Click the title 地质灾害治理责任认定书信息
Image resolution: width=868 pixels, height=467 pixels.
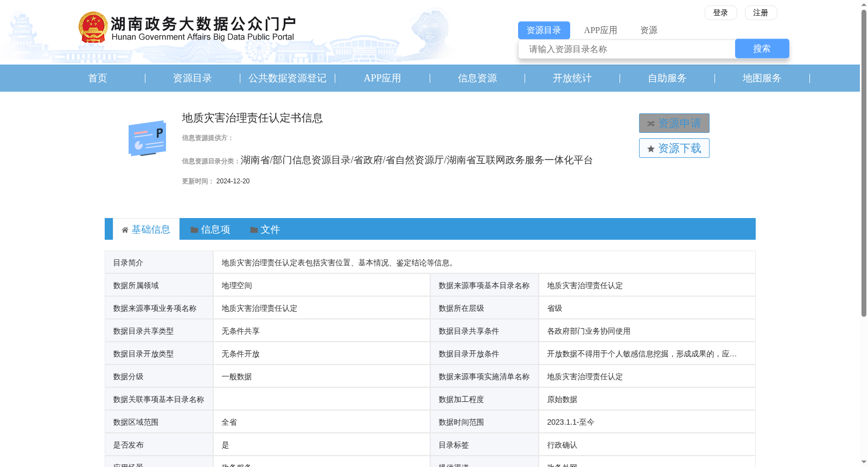click(x=252, y=118)
